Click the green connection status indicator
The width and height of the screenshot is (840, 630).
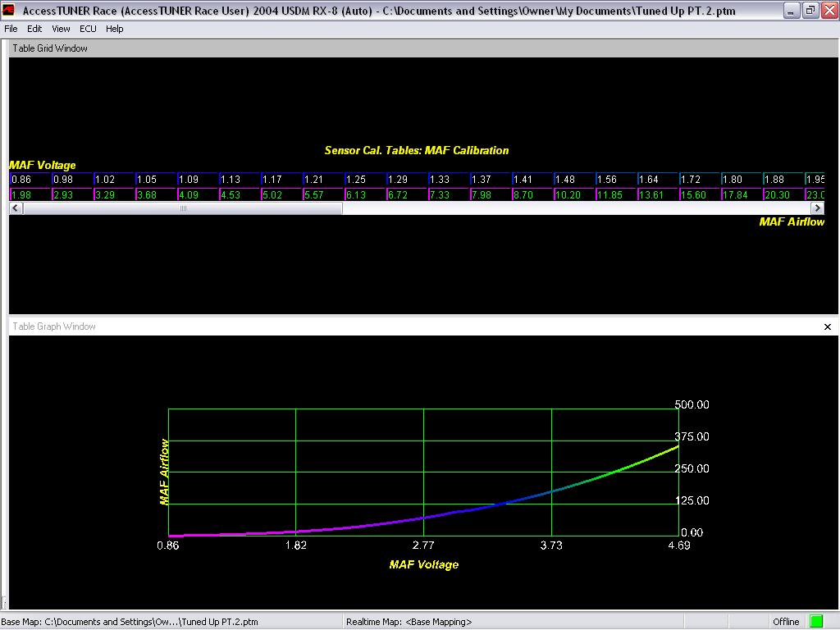[816, 622]
